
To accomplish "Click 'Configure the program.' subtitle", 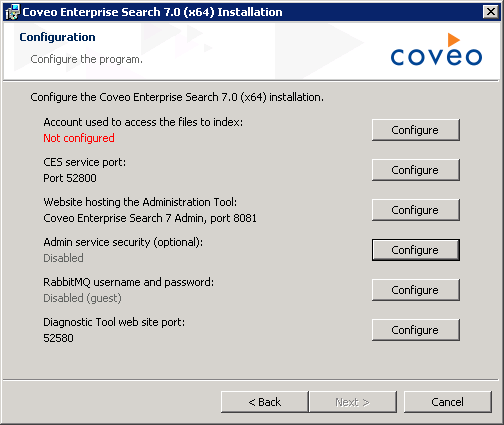I will pyautogui.click(x=86, y=59).
